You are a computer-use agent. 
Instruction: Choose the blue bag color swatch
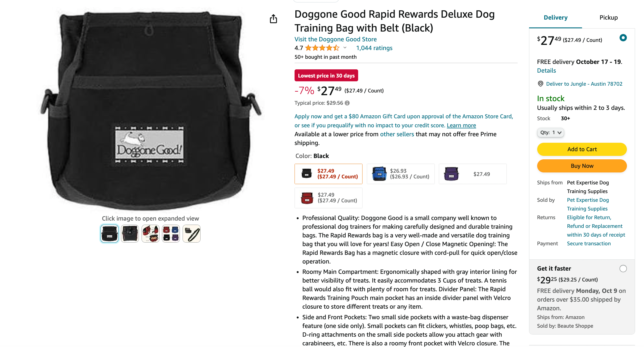click(401, 174)
